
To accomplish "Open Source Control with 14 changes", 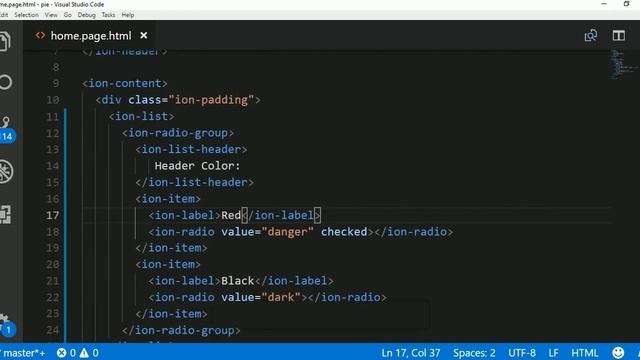I will click(6, 129).
